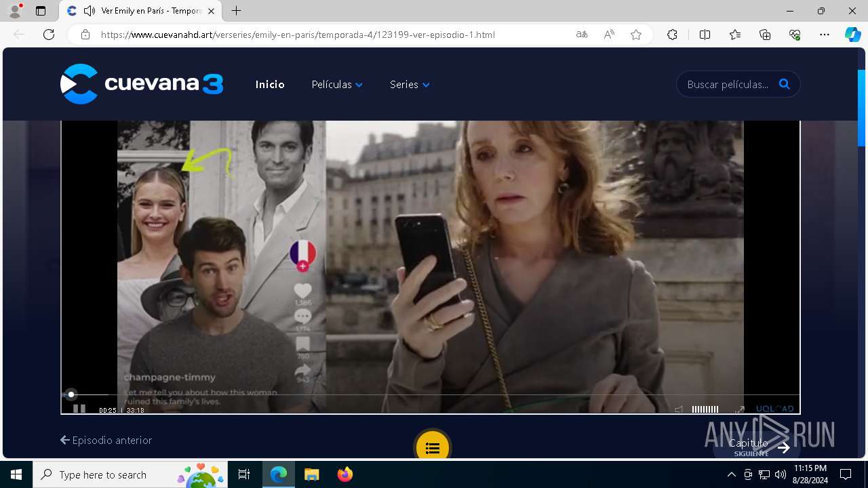Mute the video player speaker icon
Viewport: 868px width, 488px height.
(x=679, y=409)
